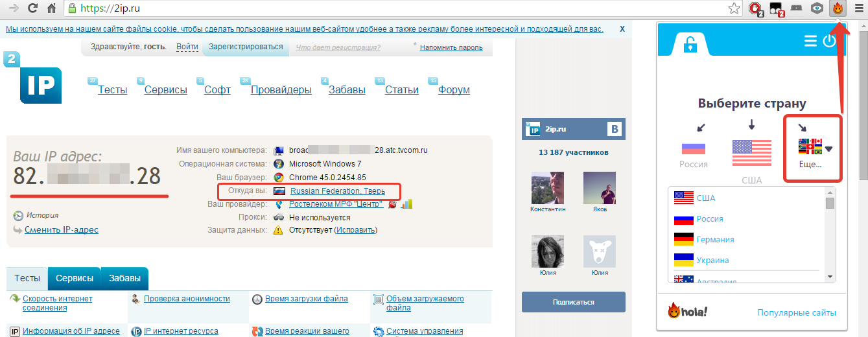Open 'Russian Federation, Тверь' location link
The image size is (868, 337).
tap(338, 191)
